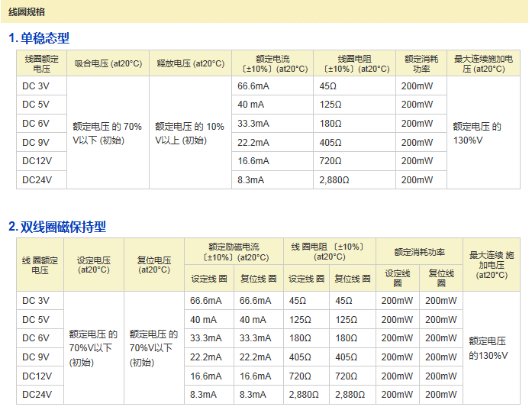The height and width of the screenshot is (410, 532).
Task: Select DC 3V row in 单稳态型 table
Action: click(36, 86)
